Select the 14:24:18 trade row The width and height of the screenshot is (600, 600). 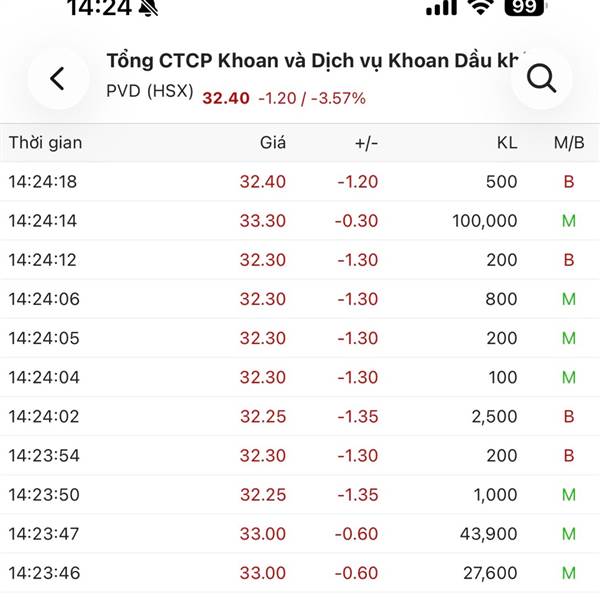pyautogui.click(x=300, y=182)
